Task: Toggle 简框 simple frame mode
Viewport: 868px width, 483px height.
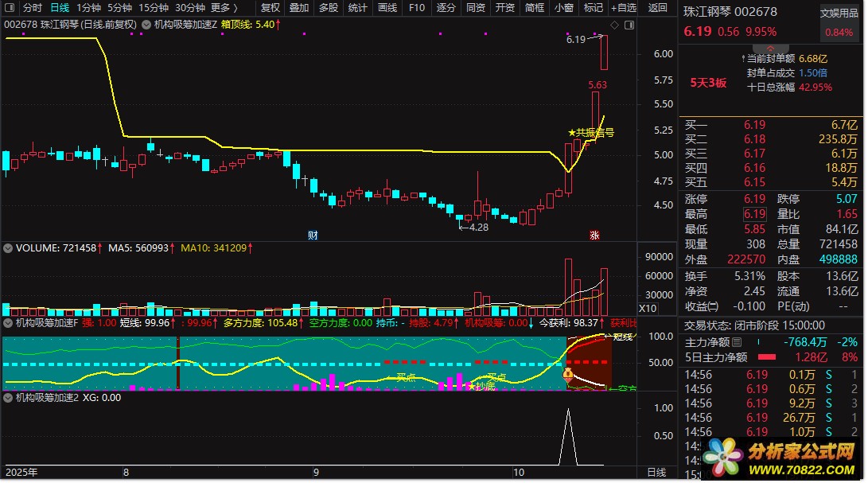Action: tap(534, 8)
